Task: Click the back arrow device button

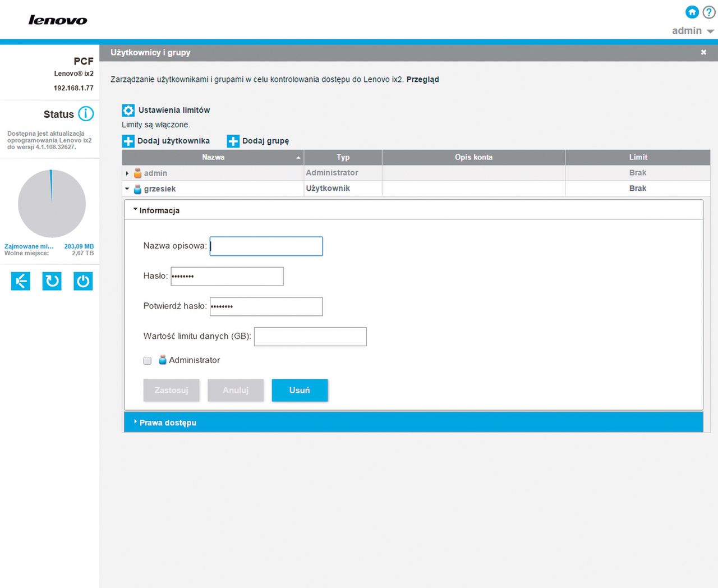Action: 21,281
